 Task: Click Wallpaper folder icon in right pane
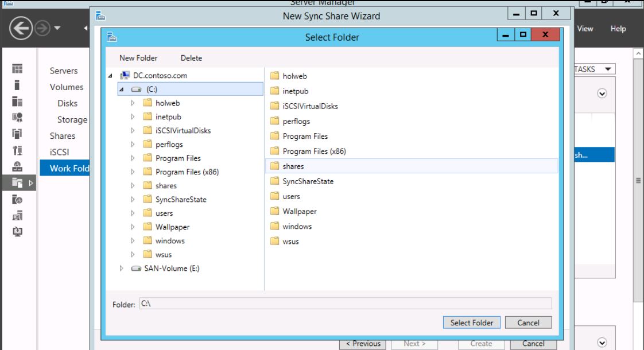coord(275,211)
